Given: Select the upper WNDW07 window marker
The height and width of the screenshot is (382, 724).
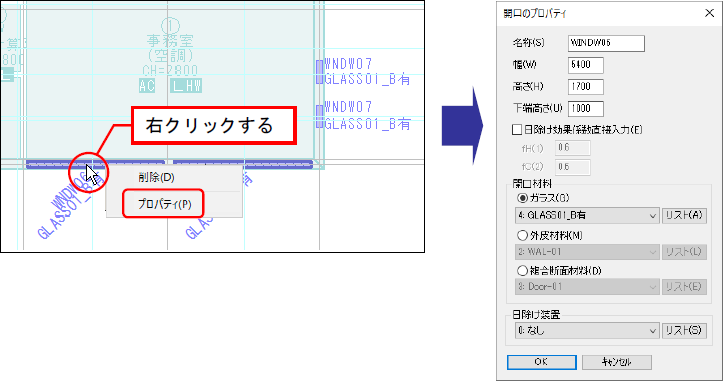Looking at the screenshot, I should (x=320, y=72).
